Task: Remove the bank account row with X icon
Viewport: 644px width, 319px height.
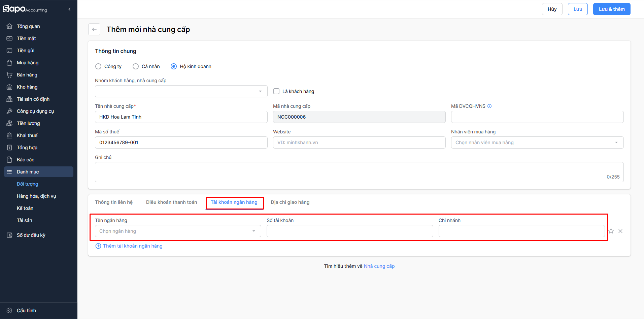Action: 620,231
